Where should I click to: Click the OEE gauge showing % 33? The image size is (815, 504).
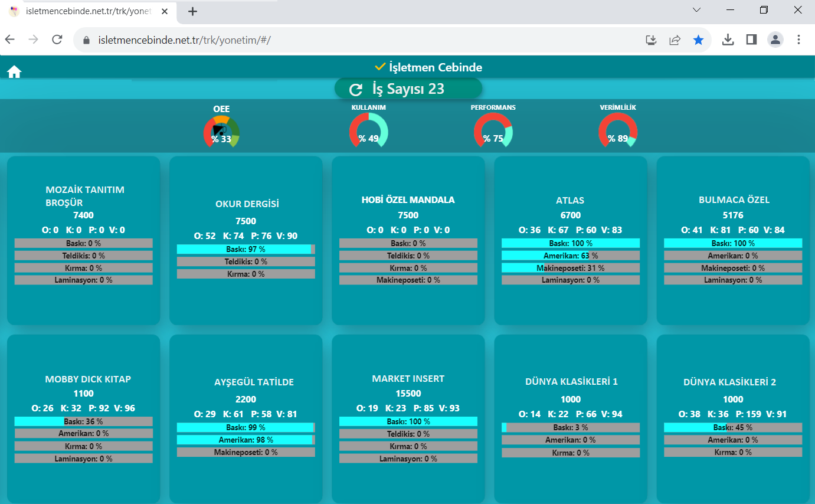pos(221,131)
